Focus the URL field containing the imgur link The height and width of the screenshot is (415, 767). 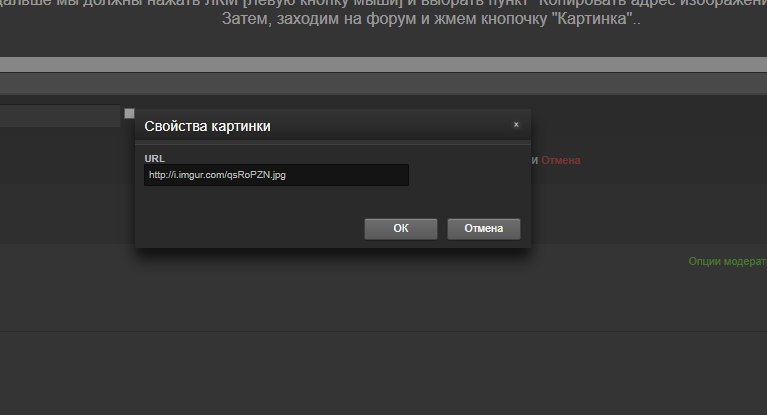coord(276,175)
